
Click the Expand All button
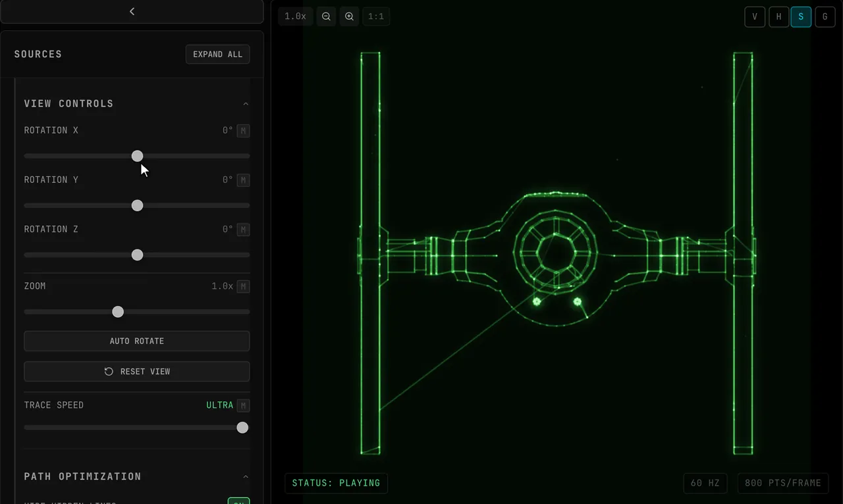pyautogui.click(x=218, y=54)
